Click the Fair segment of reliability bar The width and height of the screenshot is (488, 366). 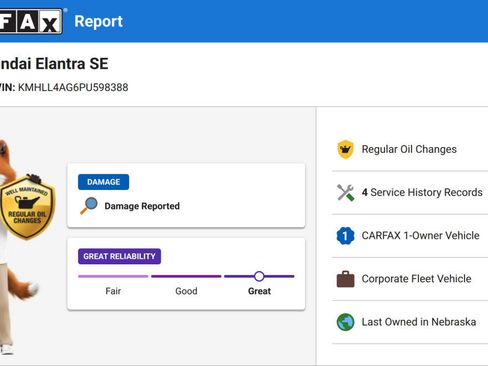tap(113, 276)
